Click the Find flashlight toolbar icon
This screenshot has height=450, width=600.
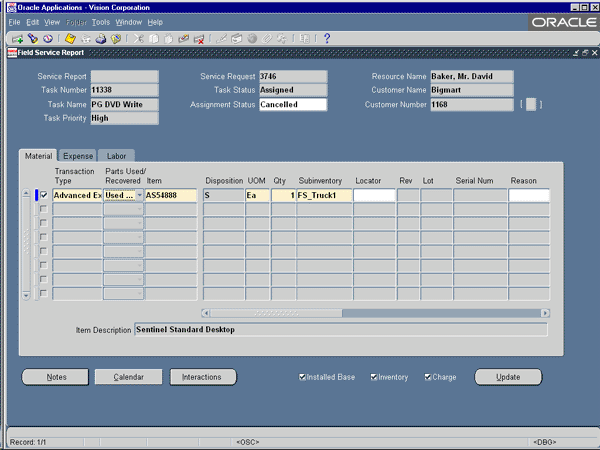32,38
